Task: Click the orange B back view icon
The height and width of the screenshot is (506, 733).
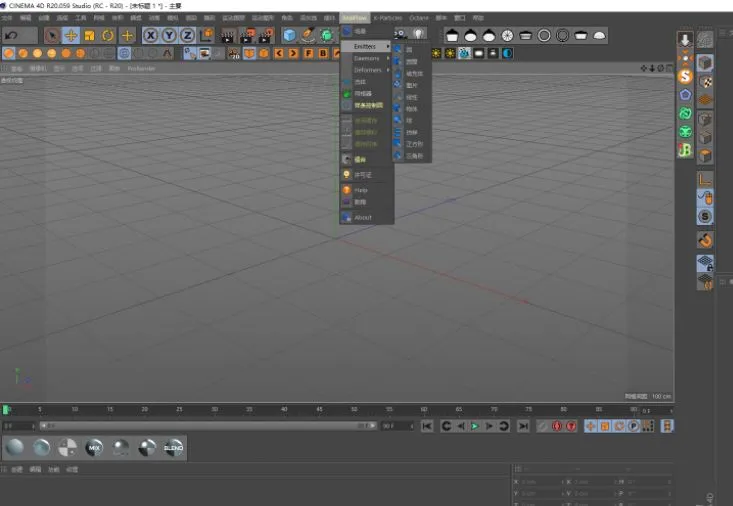Action: click(x=323, y=53)
